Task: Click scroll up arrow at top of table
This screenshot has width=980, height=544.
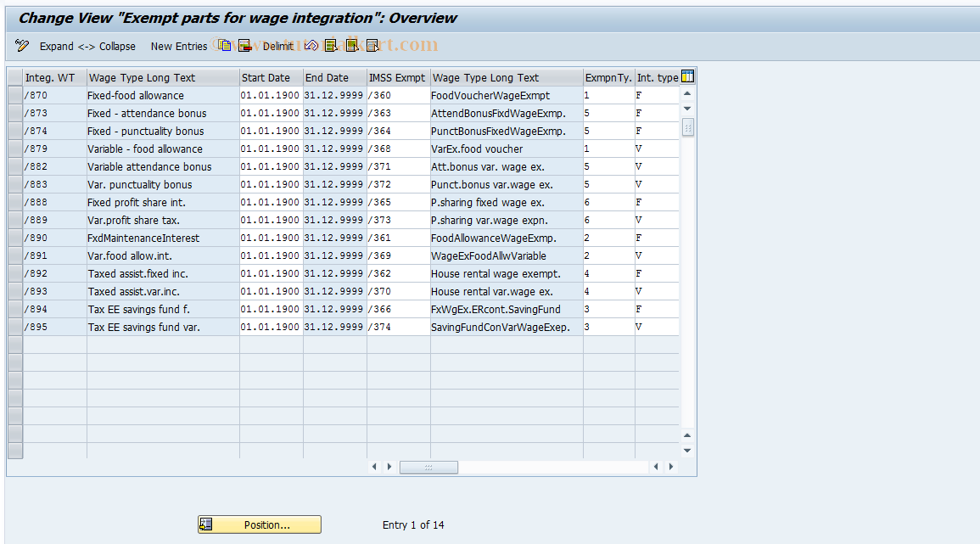Action: 687,94
